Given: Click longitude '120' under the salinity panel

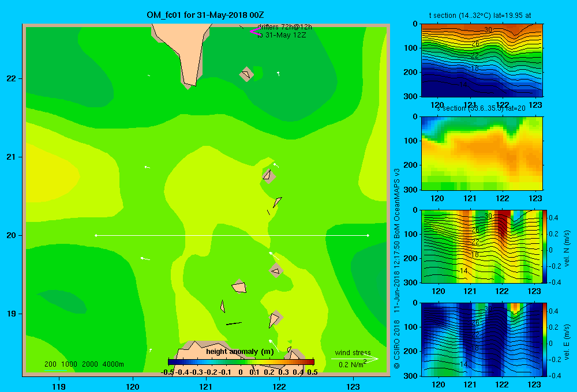Looking at the screenshot, I should pos(437,198).
